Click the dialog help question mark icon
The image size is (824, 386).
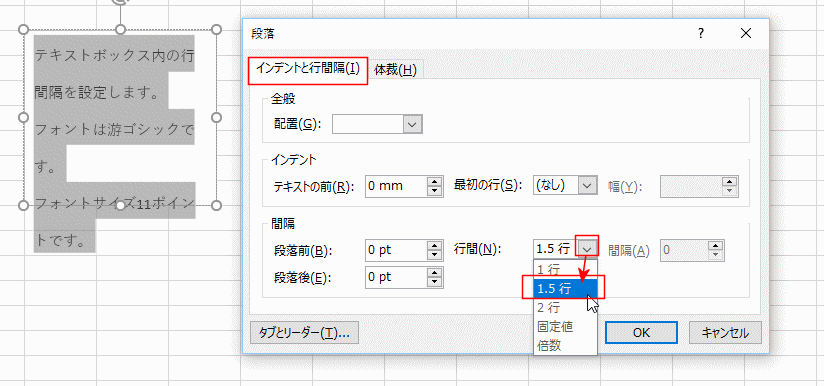tap(701, 34)
